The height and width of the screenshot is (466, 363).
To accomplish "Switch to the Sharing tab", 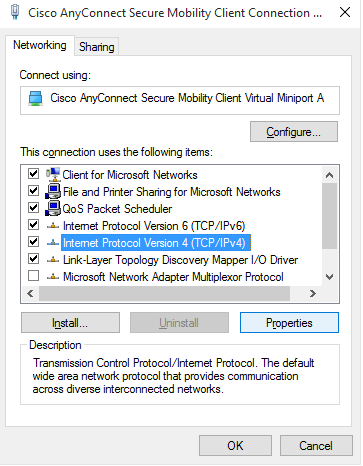I will pyautogui.click(x=97, y=47).
